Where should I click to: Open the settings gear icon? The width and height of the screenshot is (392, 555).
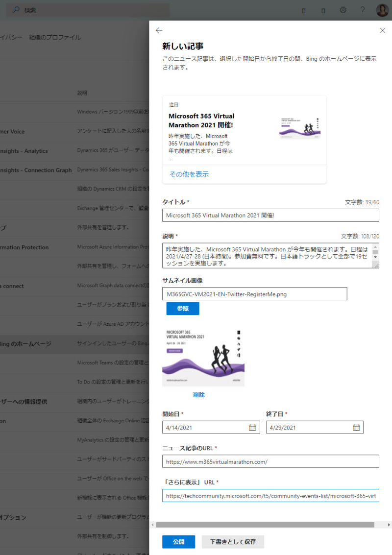pos(343,10)
